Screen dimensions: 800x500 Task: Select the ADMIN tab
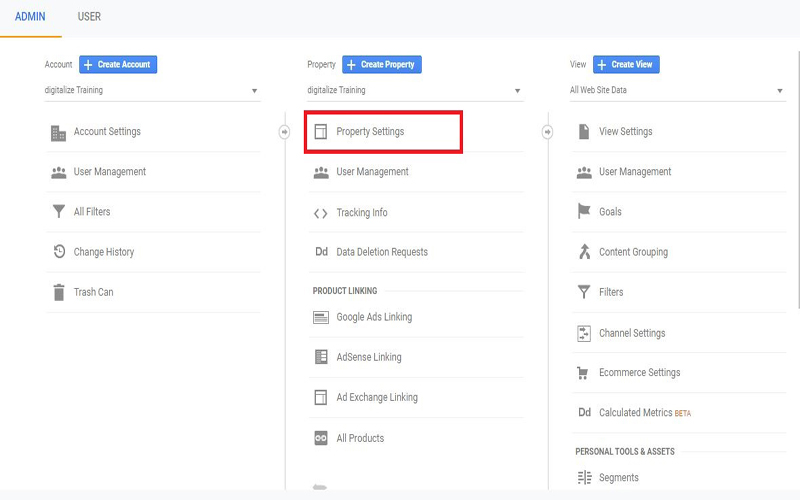(30, 17)
